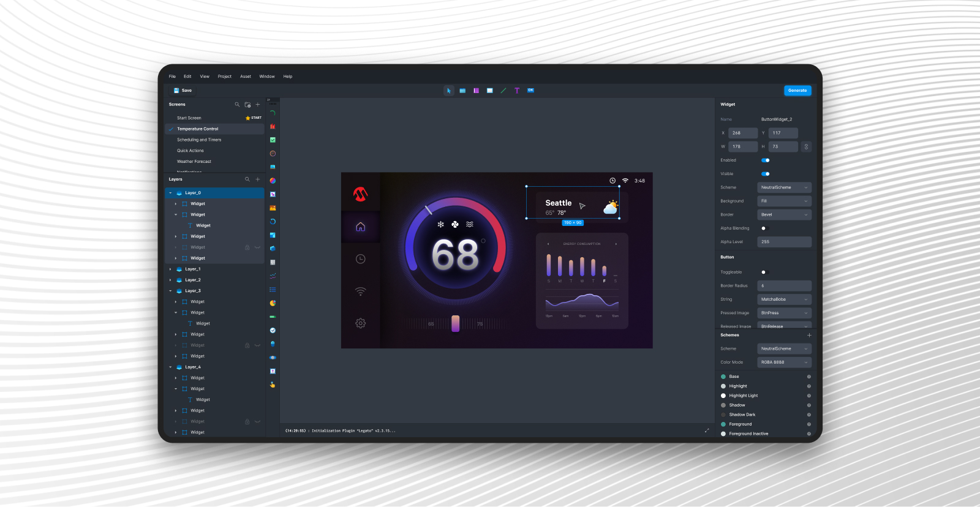980x507 pixels.
Task: Expand Layer_2 in the layers tree
Action: (x=170, y=280)
